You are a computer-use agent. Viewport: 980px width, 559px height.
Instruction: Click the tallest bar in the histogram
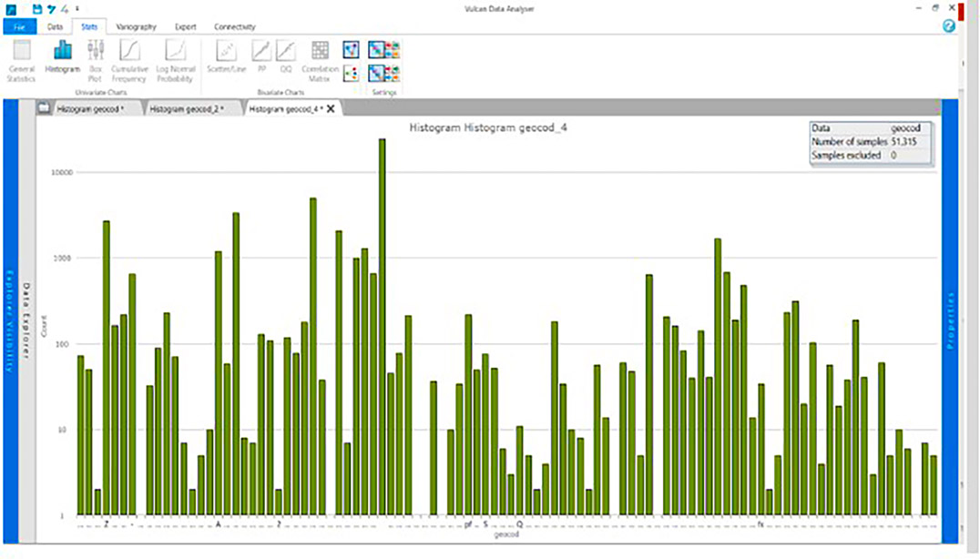click(383, 326)
